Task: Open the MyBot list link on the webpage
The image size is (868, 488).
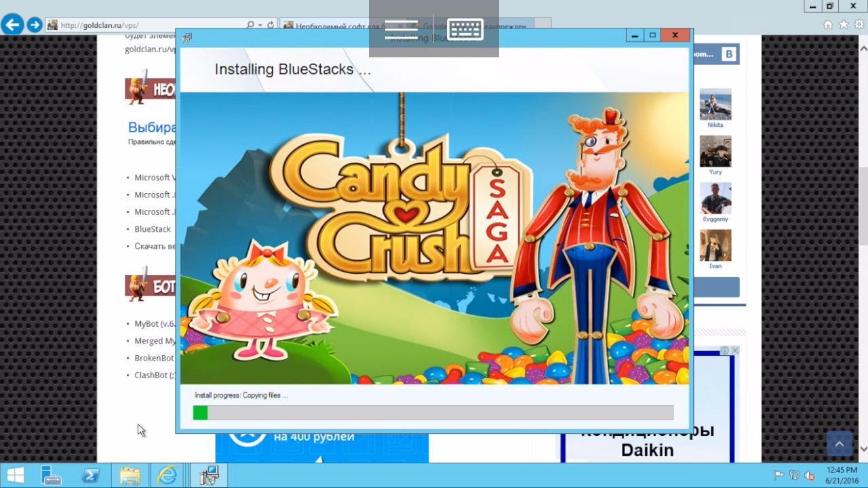Action: (x=155, y=324)
